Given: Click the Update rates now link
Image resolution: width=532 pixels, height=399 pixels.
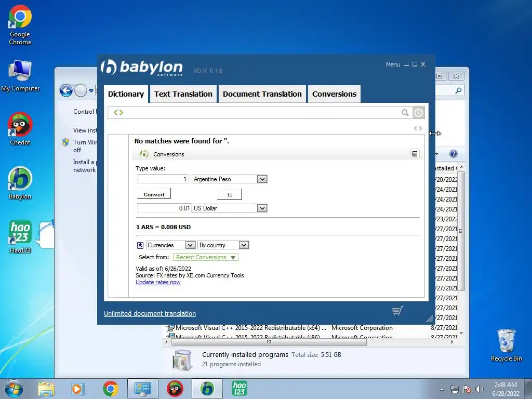Looking at the screenshot, I should 158,282.
